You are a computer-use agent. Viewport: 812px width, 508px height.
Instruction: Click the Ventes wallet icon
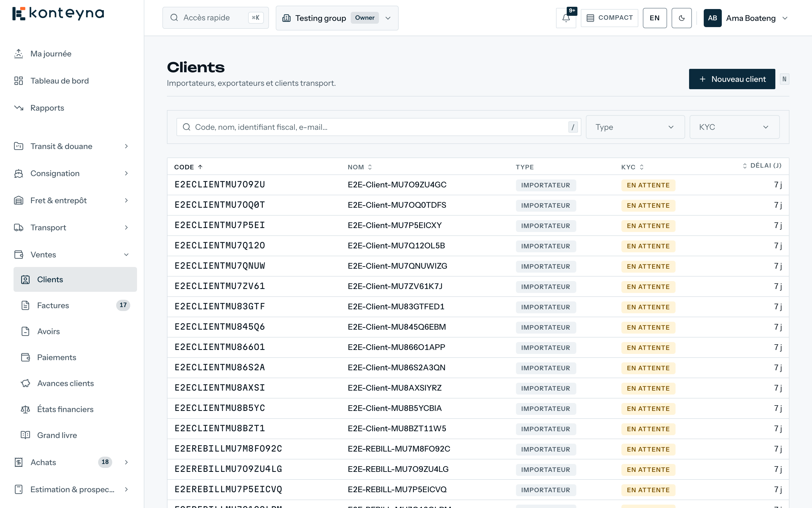click(x=19, y=255)
